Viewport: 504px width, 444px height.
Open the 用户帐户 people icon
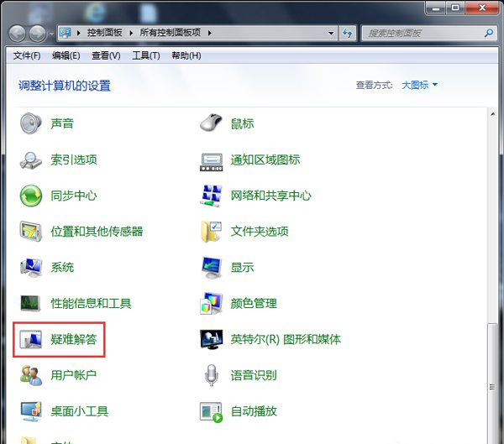pos(31,375)
